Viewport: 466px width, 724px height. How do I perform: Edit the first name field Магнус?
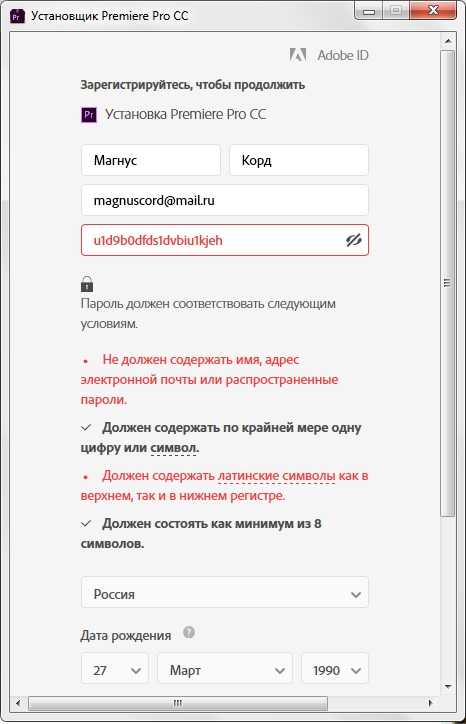pos(151,160)
